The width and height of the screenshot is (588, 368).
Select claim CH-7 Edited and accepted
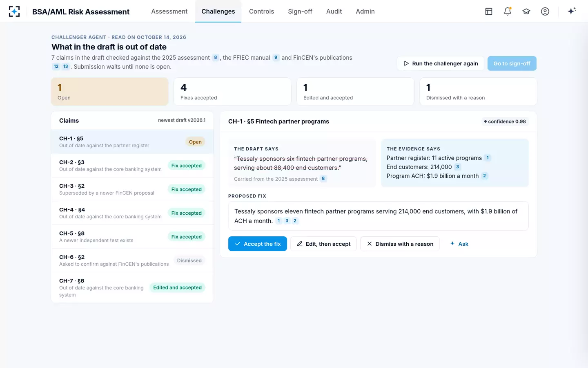click(132, 287)
